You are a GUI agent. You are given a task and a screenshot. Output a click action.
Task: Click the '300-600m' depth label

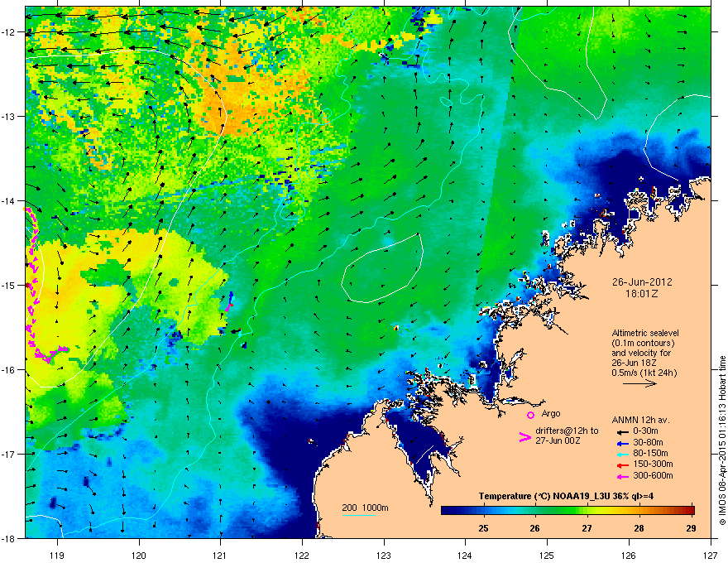pos(653,476)
